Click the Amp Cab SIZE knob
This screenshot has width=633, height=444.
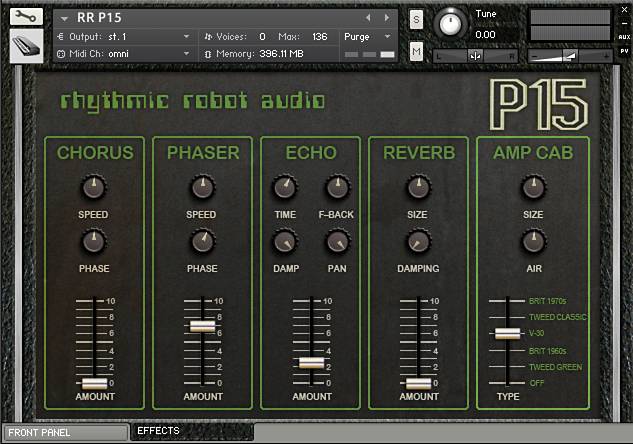[x=534, y=188]
